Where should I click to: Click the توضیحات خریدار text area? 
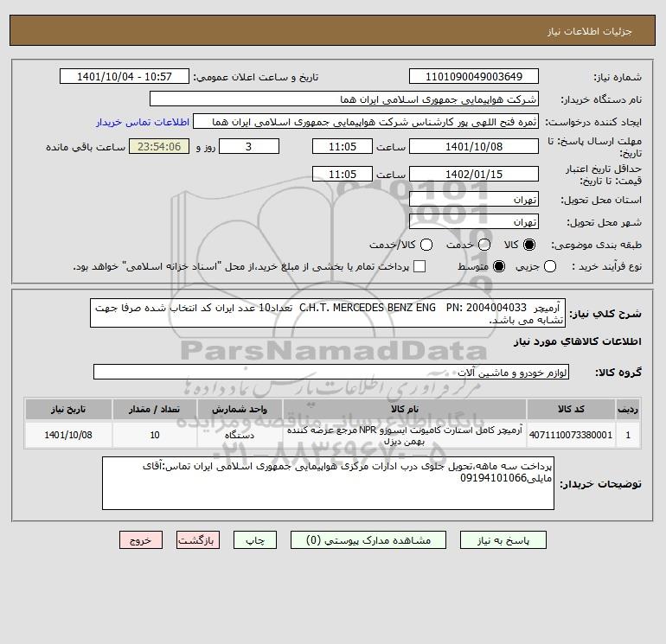(328, 483)
